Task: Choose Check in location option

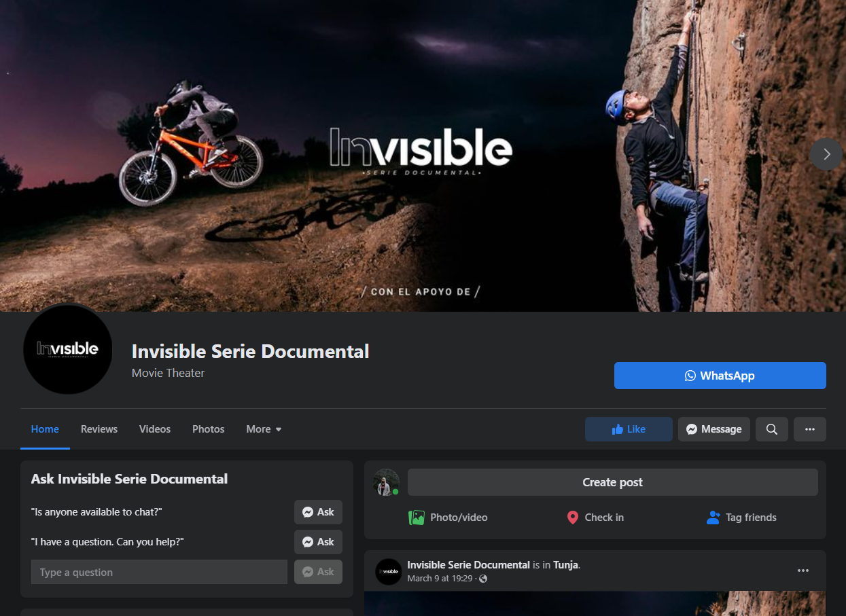Action: click(595, 518)
